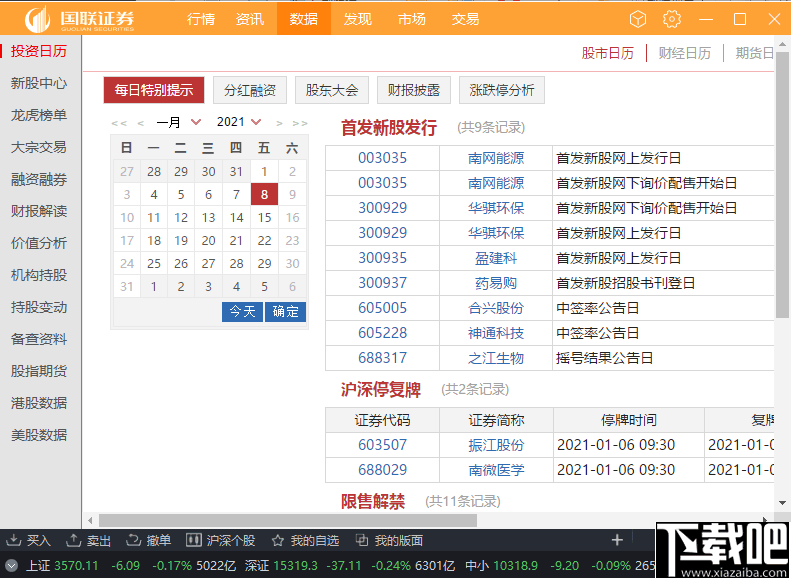The height and width of the screenshot is (578, 791).
Task: Select 分红融资 tab
Action: pyautogui.click(x=250, y=90)
